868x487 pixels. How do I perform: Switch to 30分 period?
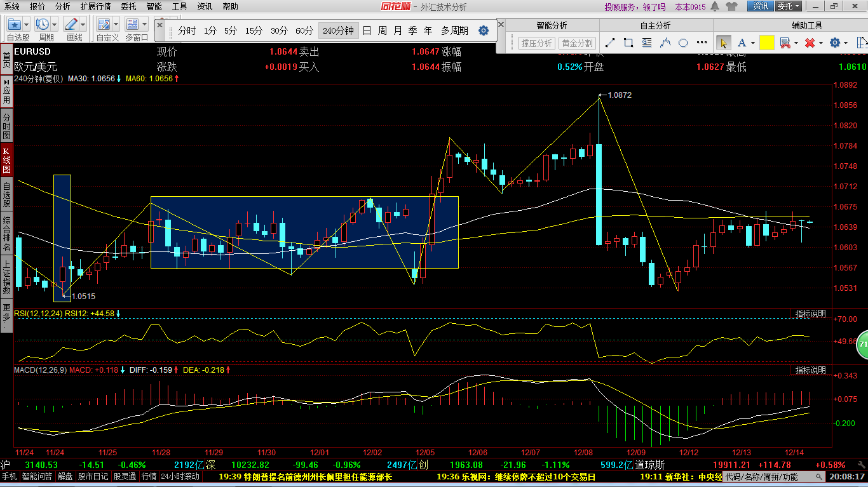[279, 30]
